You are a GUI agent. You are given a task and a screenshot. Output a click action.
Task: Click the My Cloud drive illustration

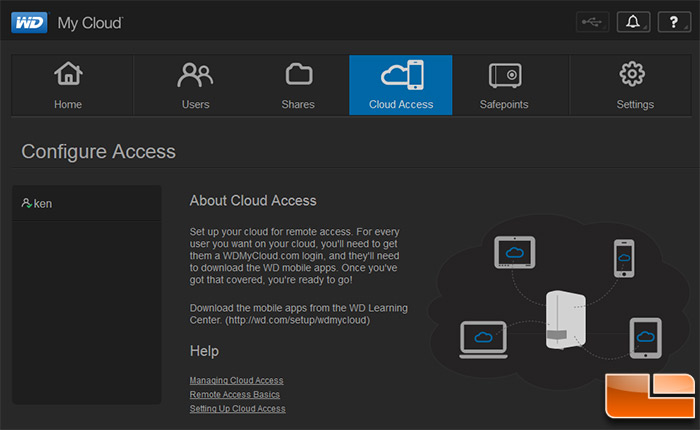[x=566, y=320]
